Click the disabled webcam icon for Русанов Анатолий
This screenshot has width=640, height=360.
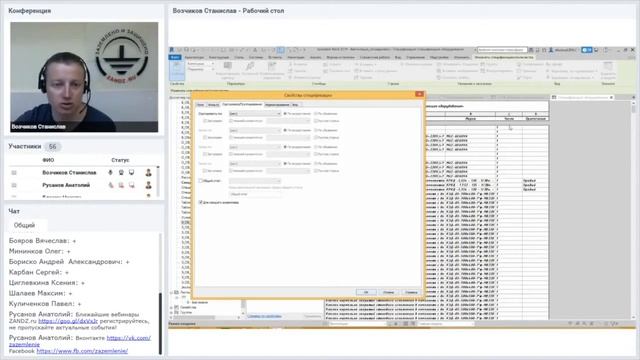point(121,185)
